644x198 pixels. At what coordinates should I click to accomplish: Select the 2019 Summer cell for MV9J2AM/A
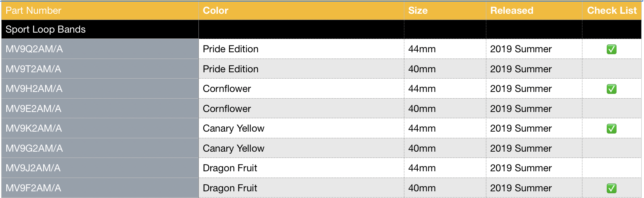click(x=520, y=168)
